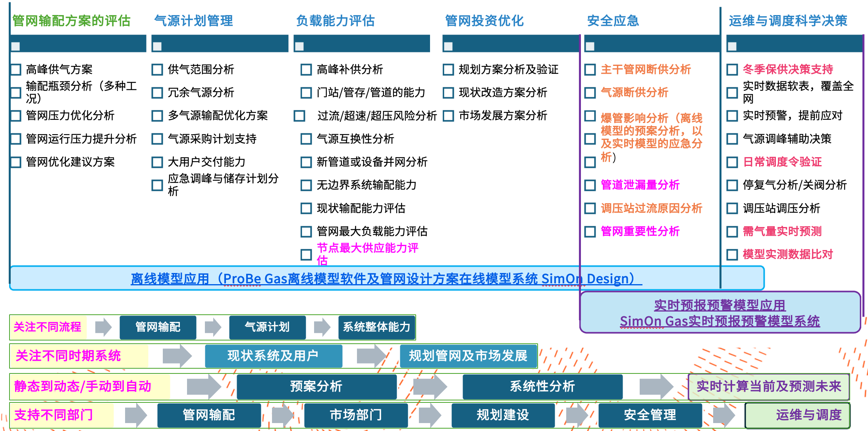The image size is (868, 431).
Task: Click the arrow icon after 关注不同时期系统
Action: [177, 356]
